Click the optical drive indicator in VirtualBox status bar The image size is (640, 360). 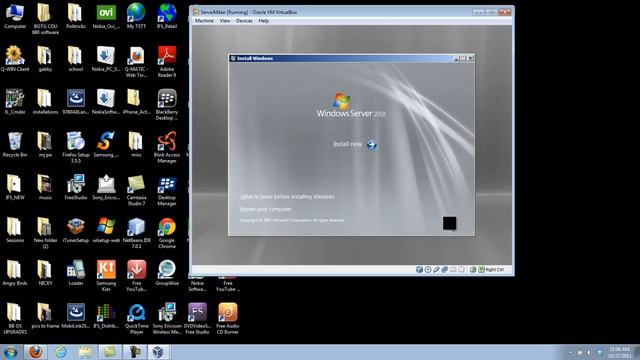[x=428, y=269]
